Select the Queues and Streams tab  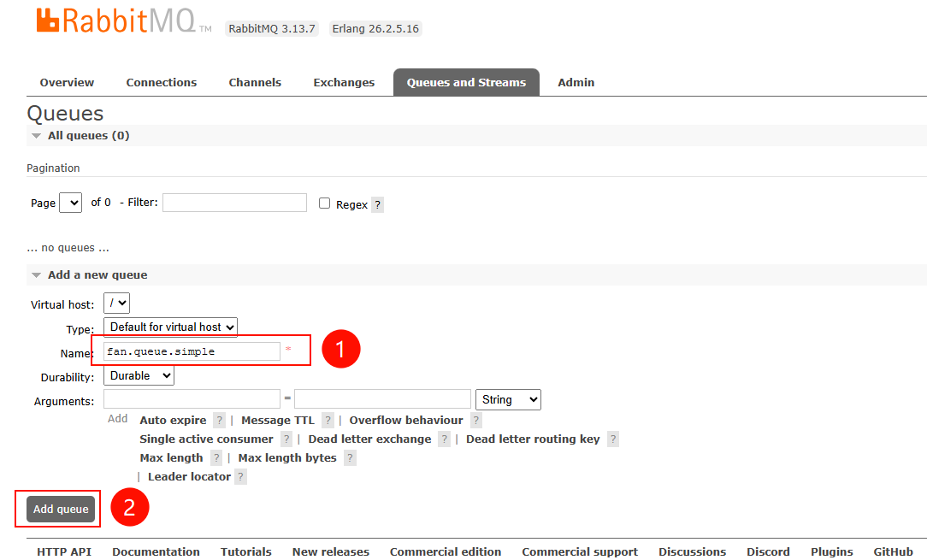[x=466, y=83]
